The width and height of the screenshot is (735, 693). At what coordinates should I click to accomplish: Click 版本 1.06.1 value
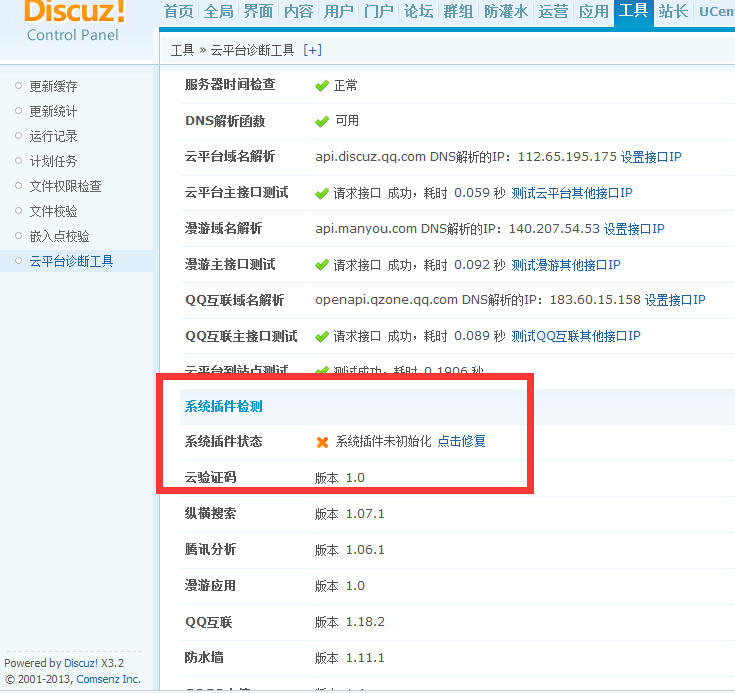350,550
